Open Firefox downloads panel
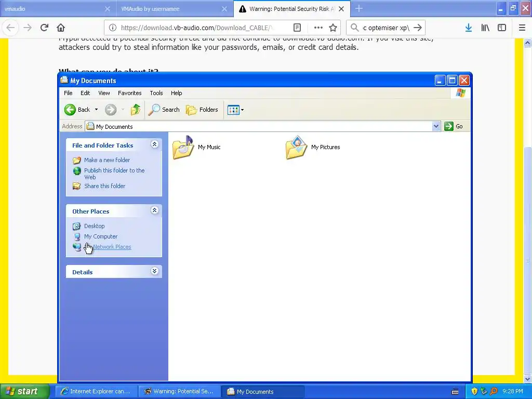This screenshot has height=399, width=532. [468, 28]
